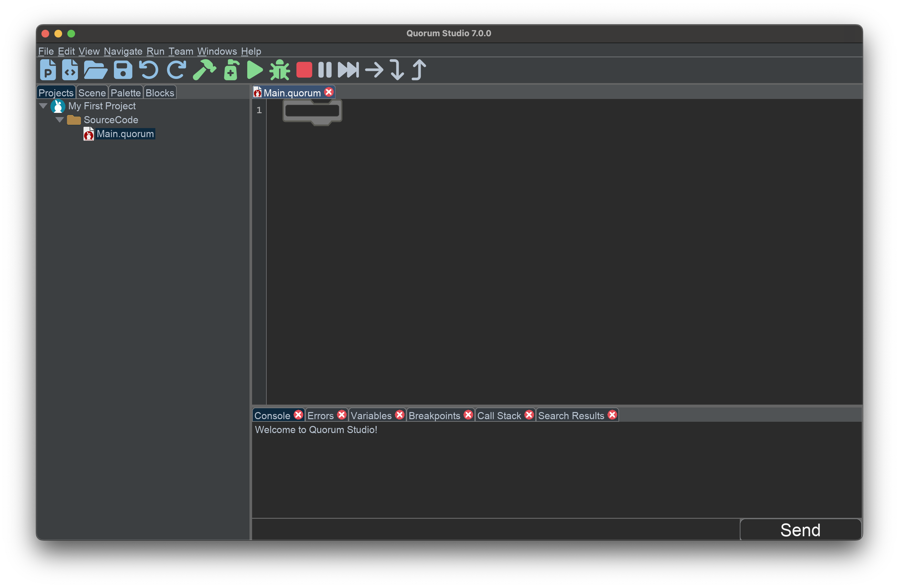
Task: Click the New Project toolbar icon
Action: [x=48, y=70]
